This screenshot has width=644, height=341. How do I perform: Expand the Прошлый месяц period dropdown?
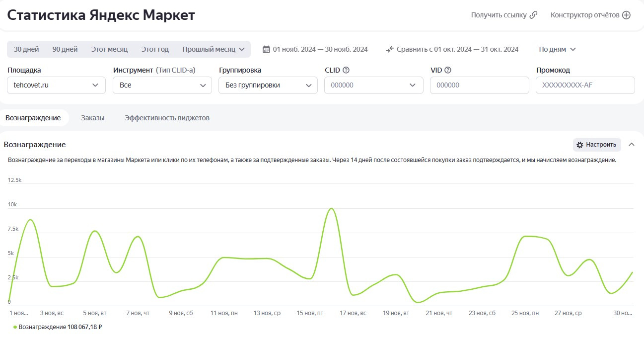214,49
